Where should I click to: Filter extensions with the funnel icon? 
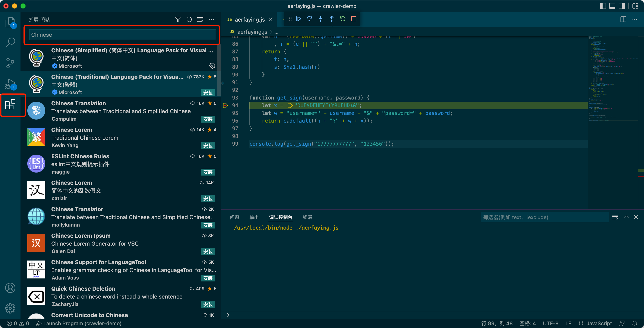[x=178, y=19]
